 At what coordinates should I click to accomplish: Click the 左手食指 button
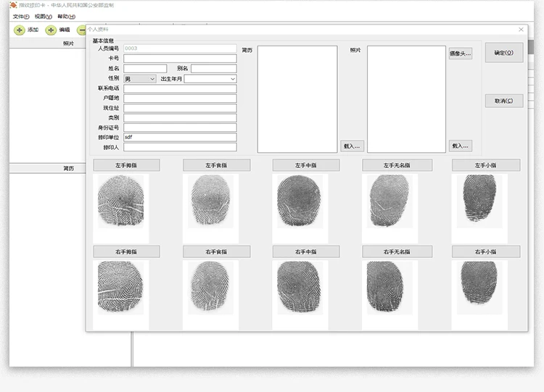coord(216,165)
